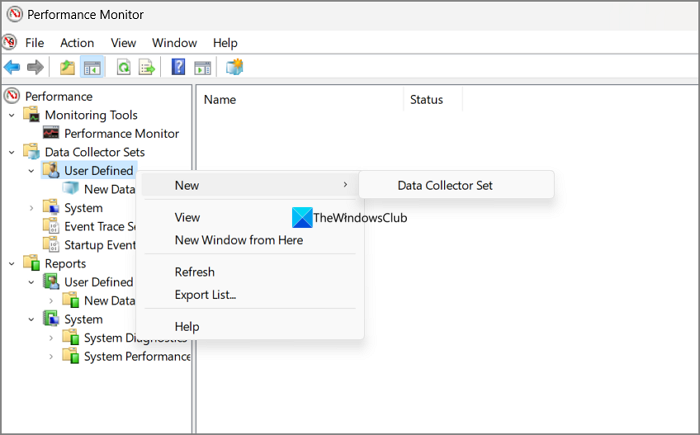Collapse the Monitoring Tools node

[x=12, y=115]
